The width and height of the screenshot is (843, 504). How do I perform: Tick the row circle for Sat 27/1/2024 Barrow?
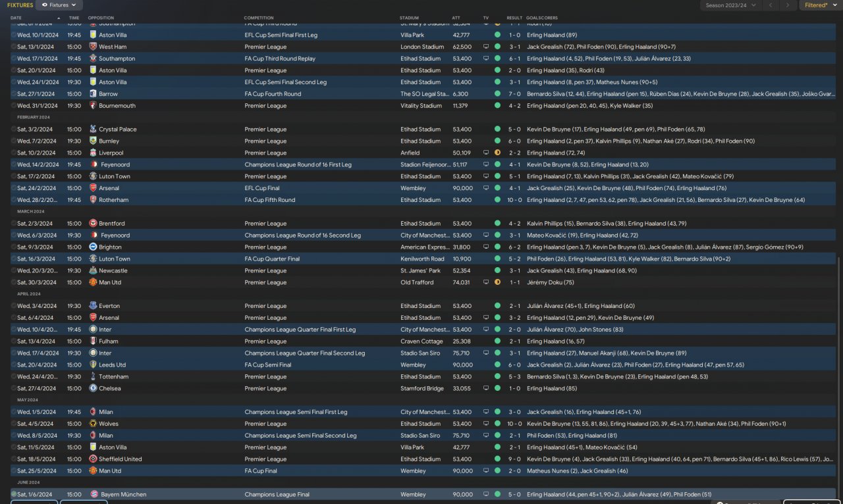coord(14,94)
